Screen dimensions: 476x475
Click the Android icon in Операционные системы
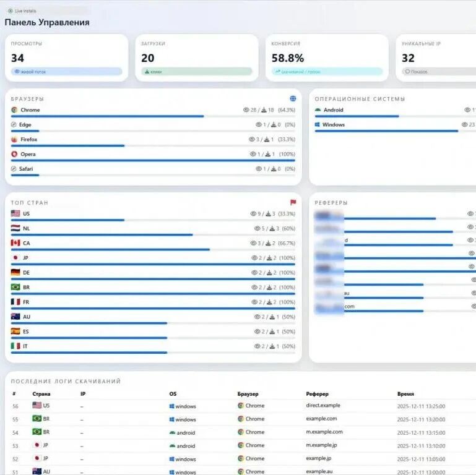tap(318, 110)
